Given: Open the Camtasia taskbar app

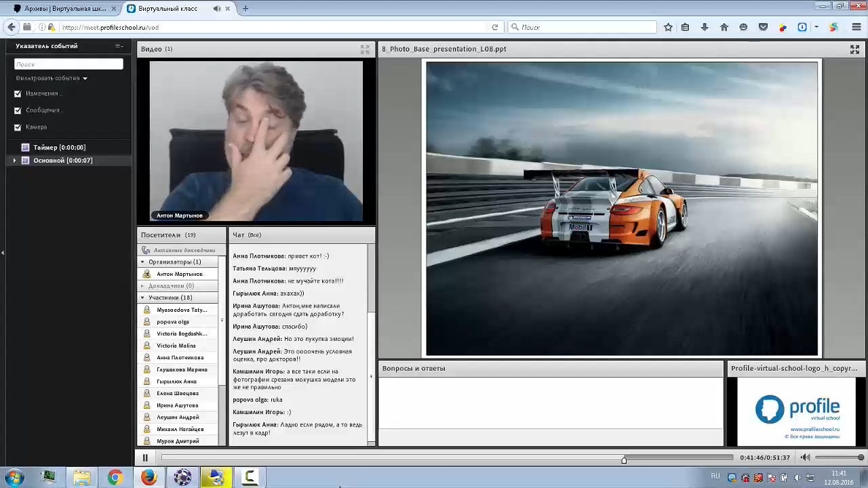Looking at the screenshot, I should point(250,477).
